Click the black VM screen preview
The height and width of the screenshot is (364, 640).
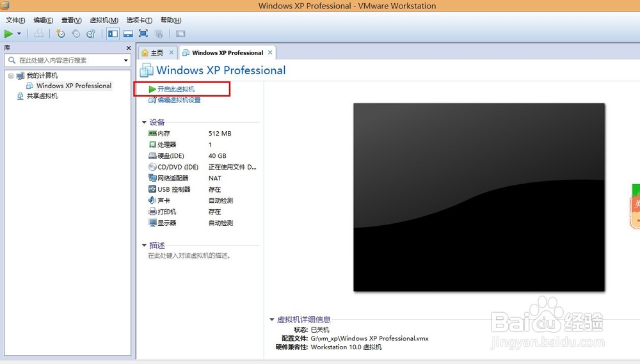479,197
